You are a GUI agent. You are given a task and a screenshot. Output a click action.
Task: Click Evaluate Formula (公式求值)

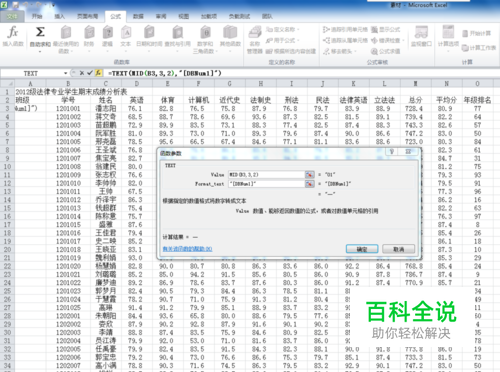(x=385, y=51)
